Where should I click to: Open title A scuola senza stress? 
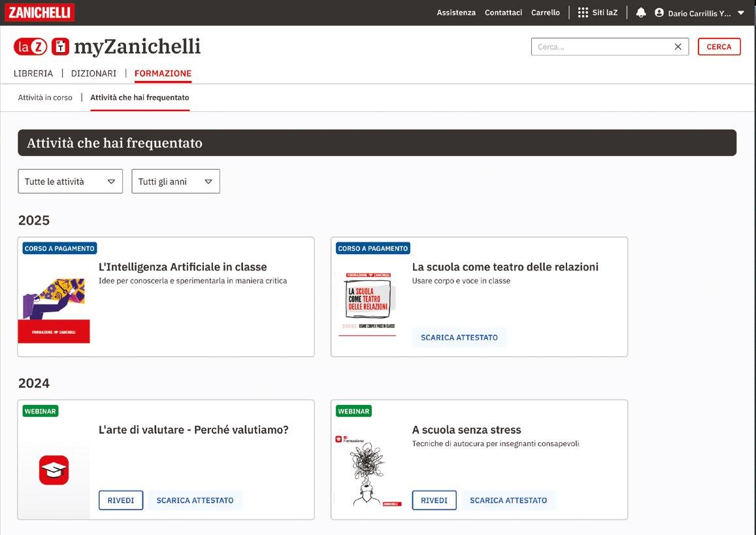[467, 430]
